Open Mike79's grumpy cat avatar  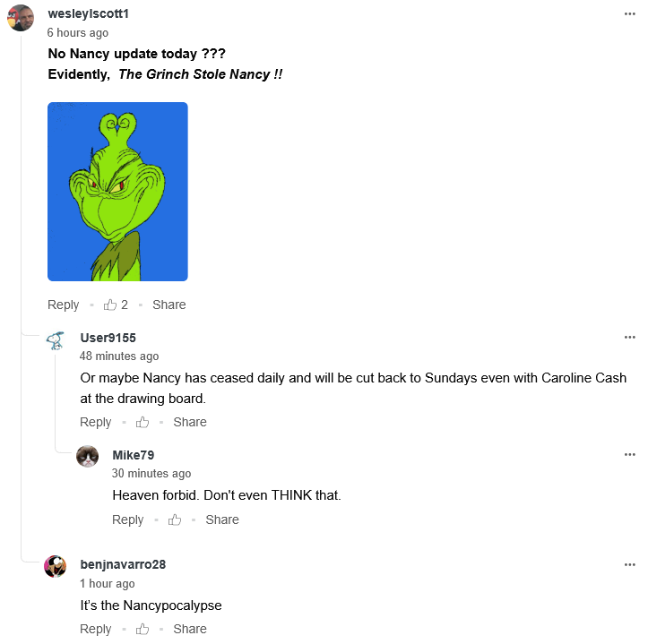click(x=88, y=457)
